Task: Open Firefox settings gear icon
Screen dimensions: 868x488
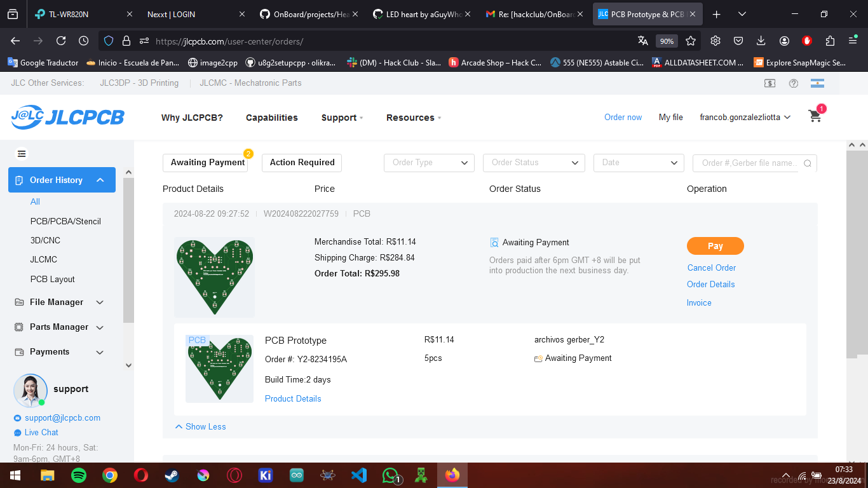Action: point(715,41)
